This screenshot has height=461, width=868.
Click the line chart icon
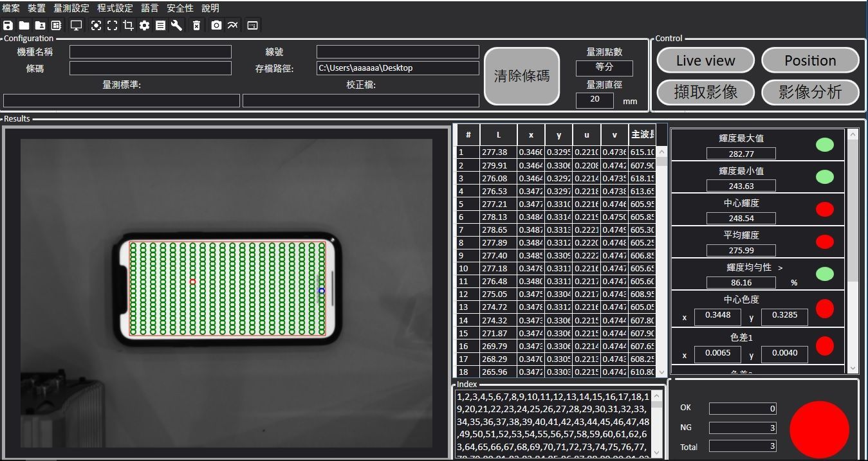[x=232, y=25]
